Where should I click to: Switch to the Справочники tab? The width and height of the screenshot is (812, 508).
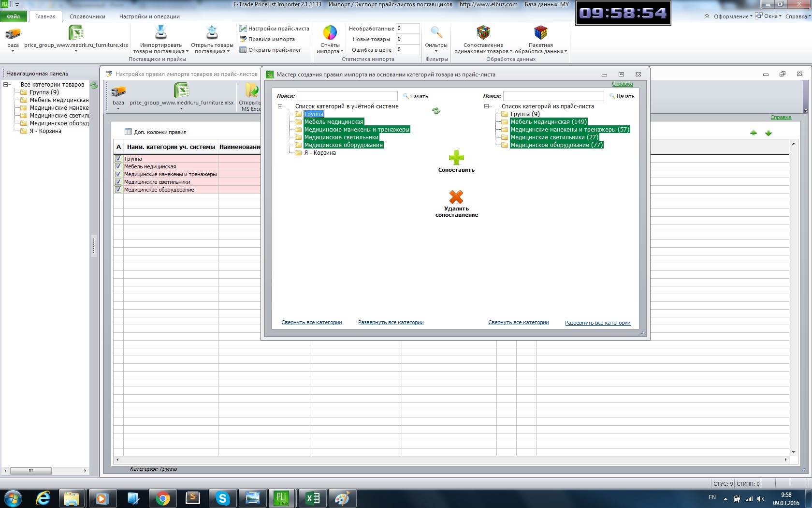pos(87,16)
